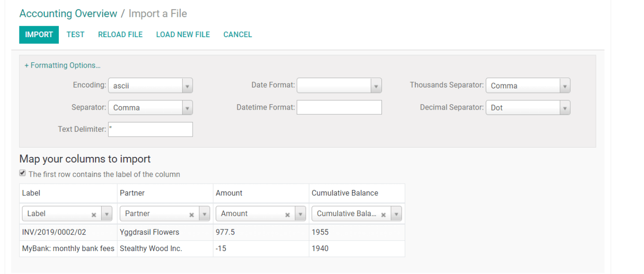Open the Date Format dropdown
The width and height of the screenshot is (644, 274).
pyautogui.click(x=339, y=86)
